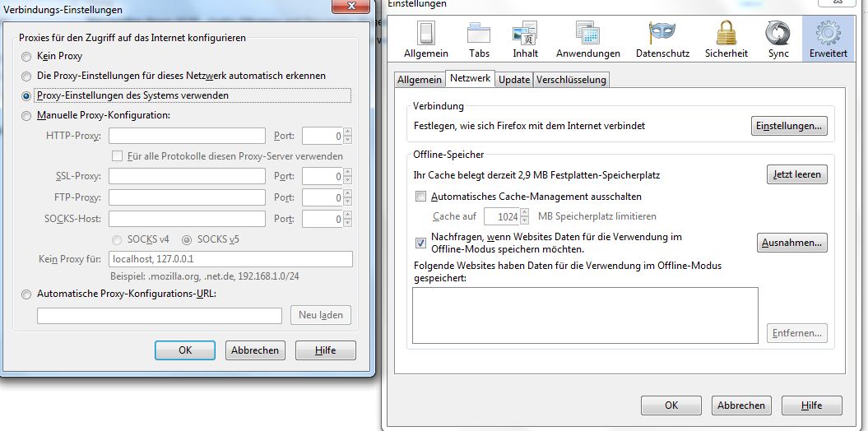
Task: Open the Sync settings category
Action: point(778,39)
